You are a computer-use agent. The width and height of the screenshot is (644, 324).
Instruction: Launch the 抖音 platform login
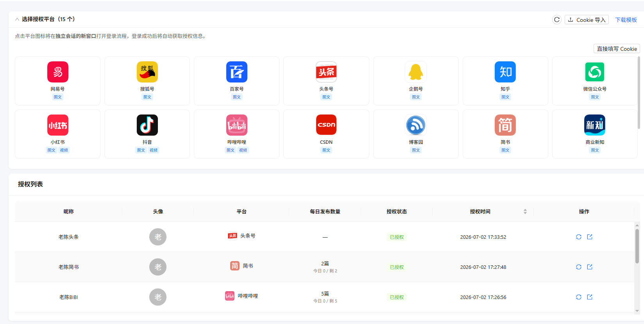click(x=147, y=125)
